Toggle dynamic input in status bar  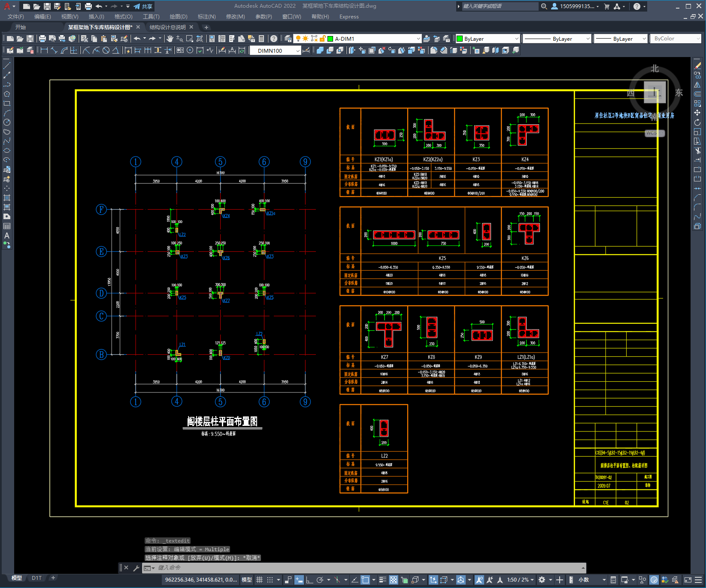pos(299,580)
